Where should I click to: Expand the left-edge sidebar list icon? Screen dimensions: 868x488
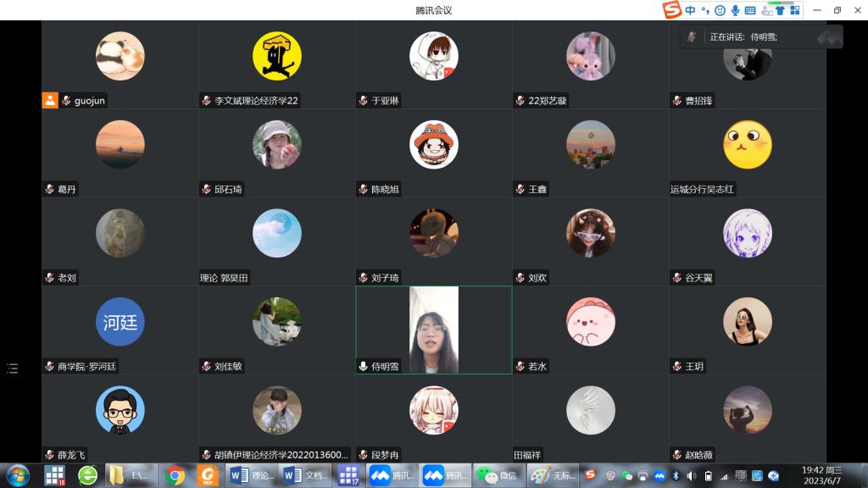tap(12, 368)
